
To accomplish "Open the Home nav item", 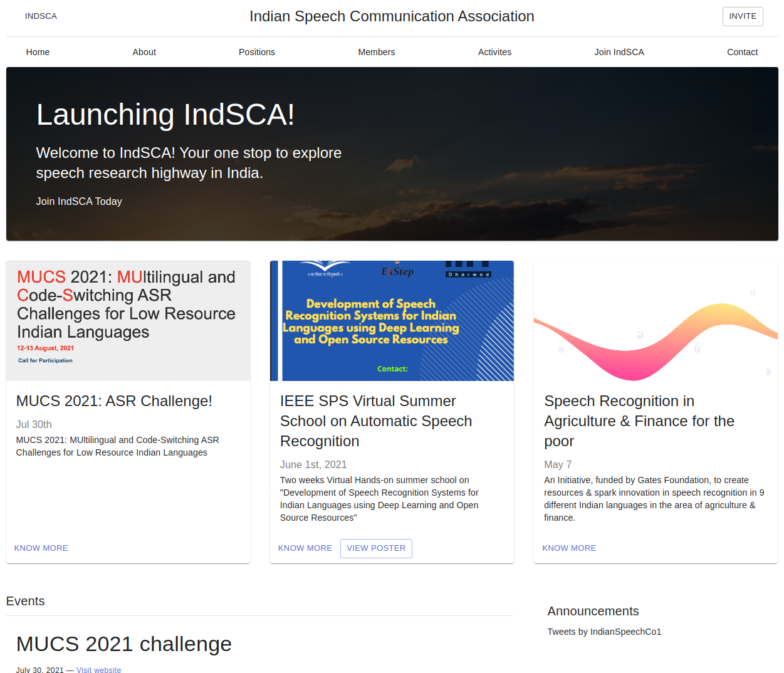I will (x=38, y=52).
